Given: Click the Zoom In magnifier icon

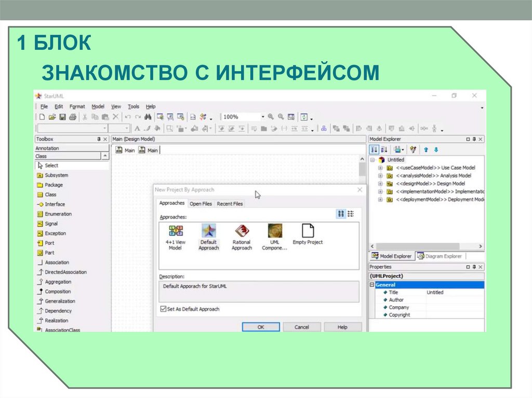Looking at the screenshot, I should click(x=271, y=117).
